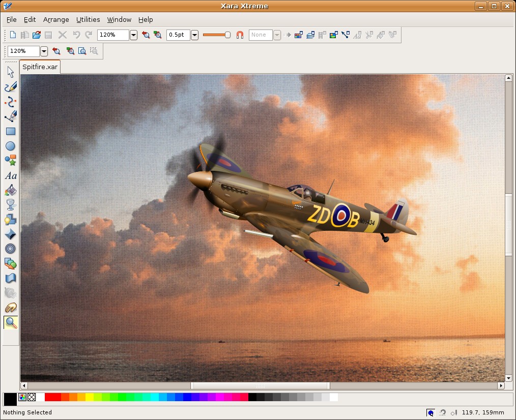Select the Text tool

coord(11,175)
